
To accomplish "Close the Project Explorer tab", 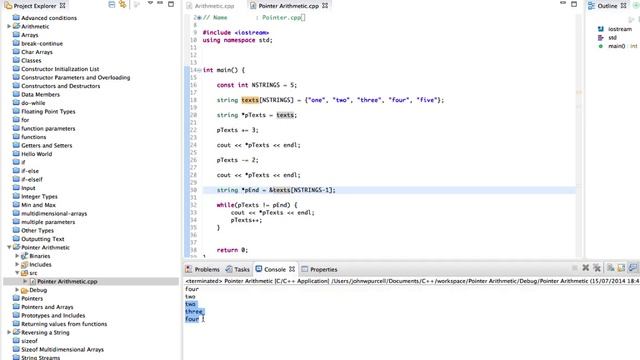I will tap(62, 6).
